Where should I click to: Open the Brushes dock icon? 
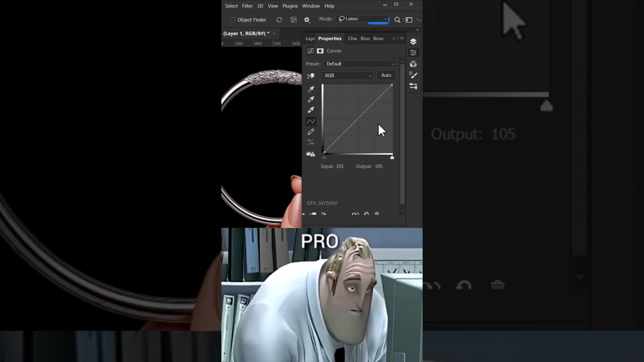[413, 75]
